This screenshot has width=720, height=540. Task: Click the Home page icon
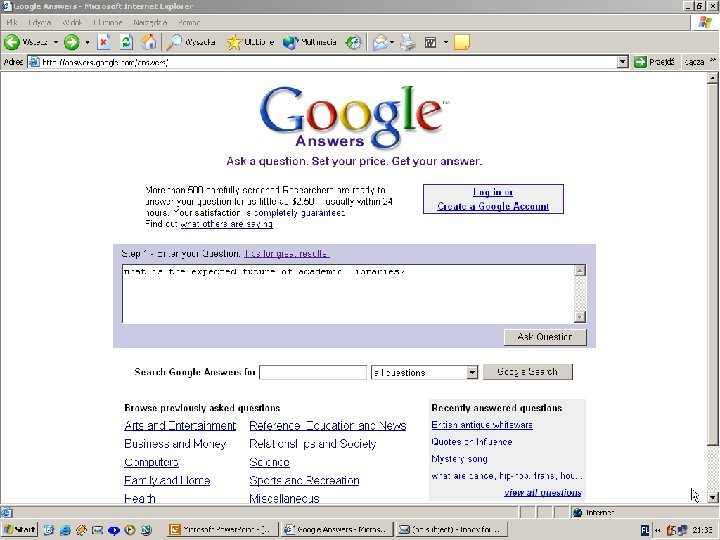(x=148, y=42)
